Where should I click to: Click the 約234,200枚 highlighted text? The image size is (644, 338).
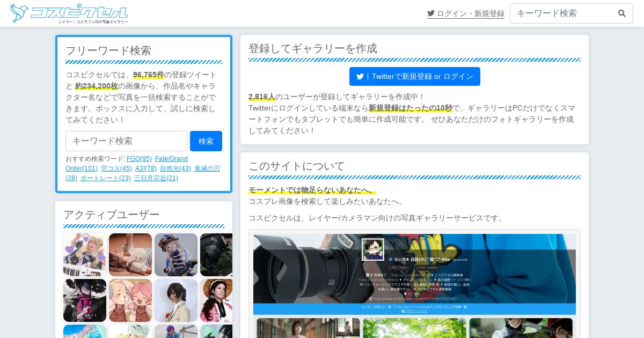coord(97,86)
